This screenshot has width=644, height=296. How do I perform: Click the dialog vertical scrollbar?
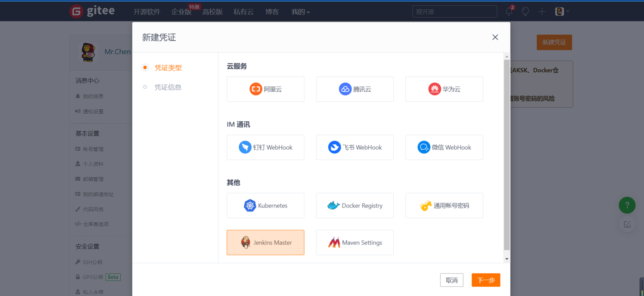[507, 155]
